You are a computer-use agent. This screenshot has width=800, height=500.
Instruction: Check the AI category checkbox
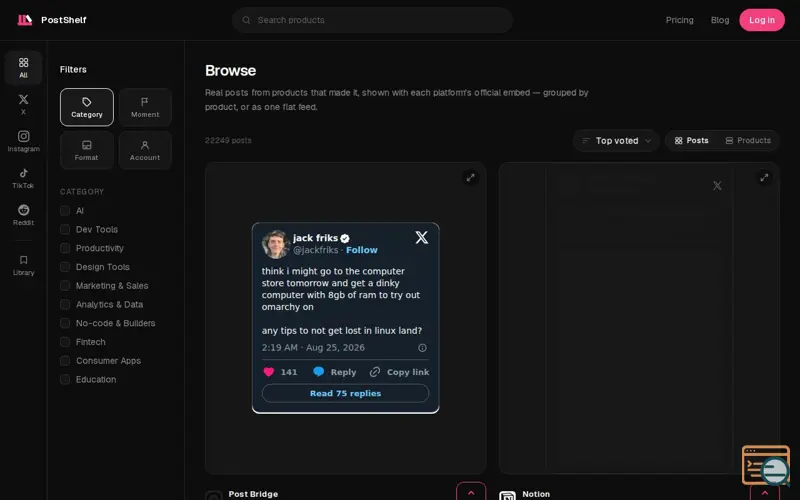(65, 211)
